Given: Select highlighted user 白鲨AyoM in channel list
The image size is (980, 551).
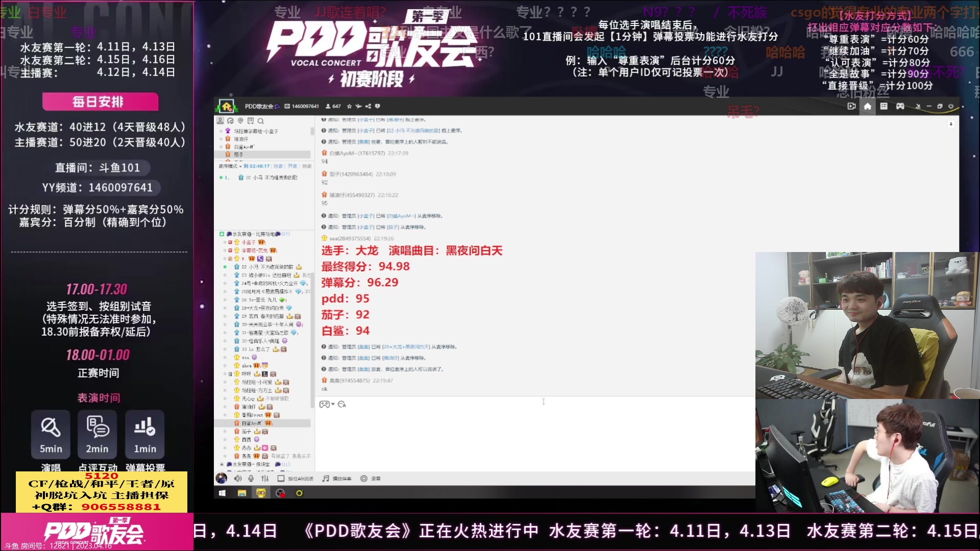Looking at the screenshot, I should 262,423.
